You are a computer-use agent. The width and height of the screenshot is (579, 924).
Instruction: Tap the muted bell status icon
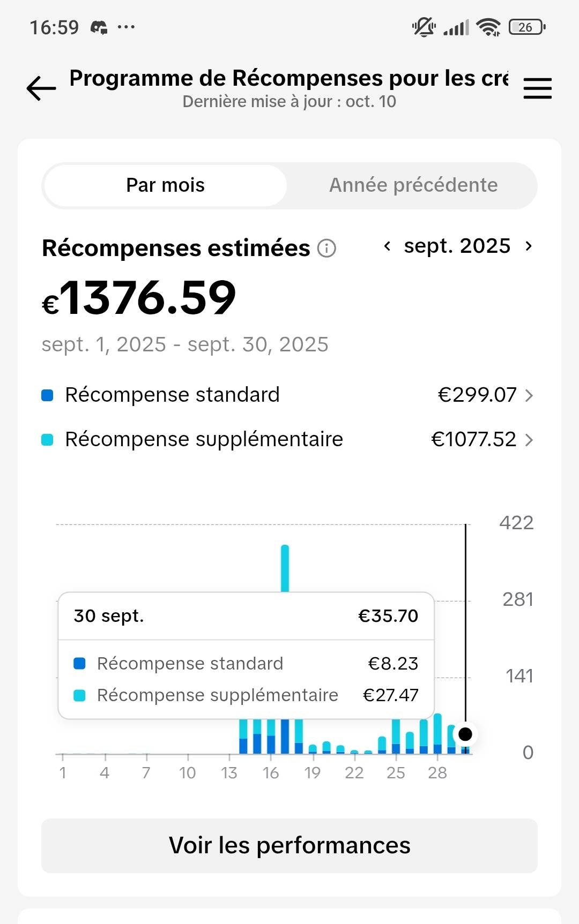tap(423, 27)
